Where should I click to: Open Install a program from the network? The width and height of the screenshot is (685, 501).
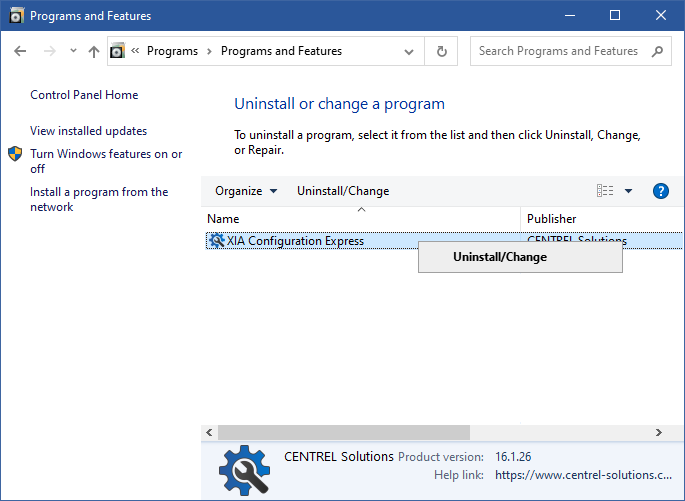pos(99,199)
